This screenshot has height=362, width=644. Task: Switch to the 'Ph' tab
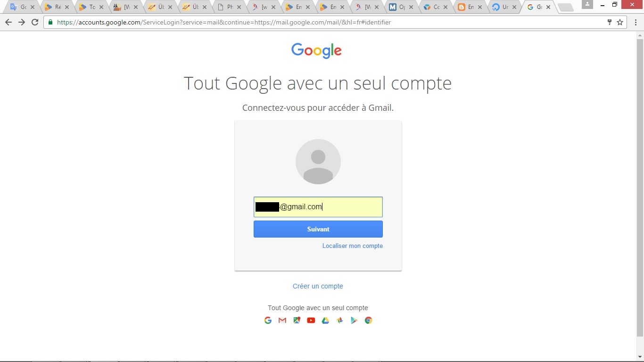click(229, 7)
